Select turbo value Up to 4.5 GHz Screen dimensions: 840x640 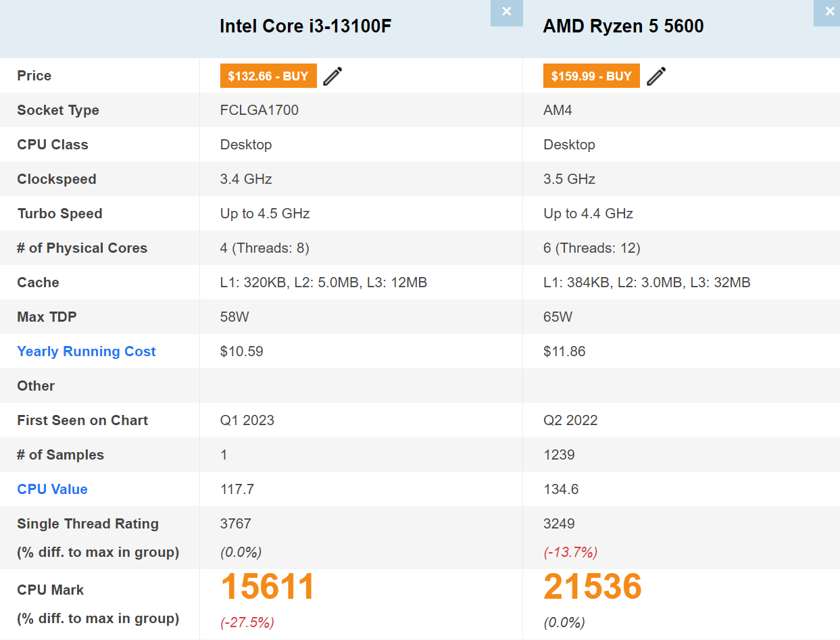pyautogui.click(x=265, y=214)
